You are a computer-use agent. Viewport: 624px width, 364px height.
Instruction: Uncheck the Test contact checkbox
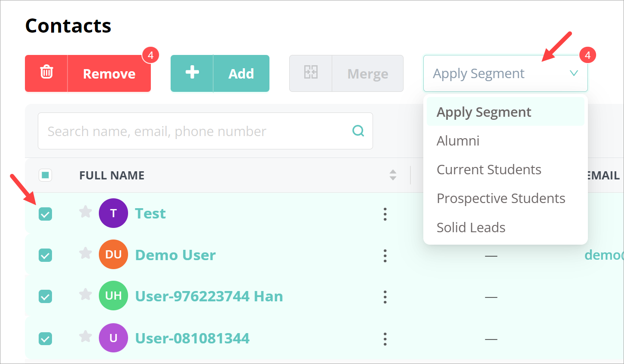45,214
